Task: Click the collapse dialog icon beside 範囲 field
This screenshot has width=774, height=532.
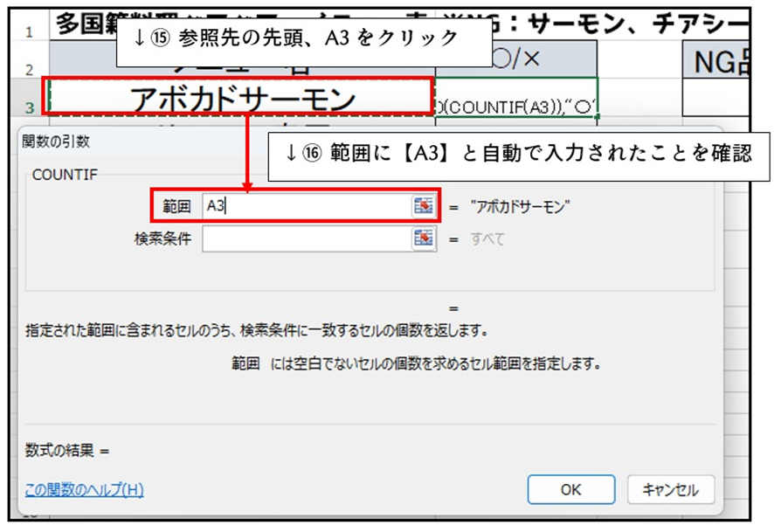Action: tap(424, 206)
